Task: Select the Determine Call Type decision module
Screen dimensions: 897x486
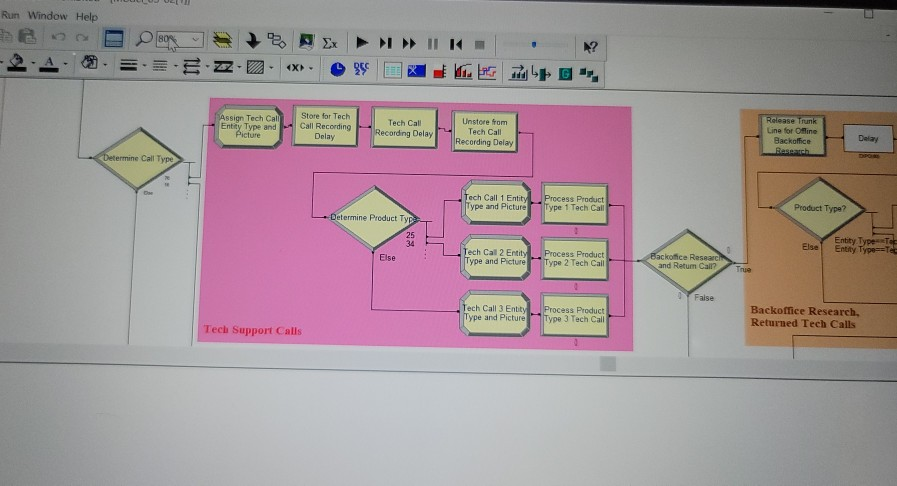Action: tap(138, 159)
